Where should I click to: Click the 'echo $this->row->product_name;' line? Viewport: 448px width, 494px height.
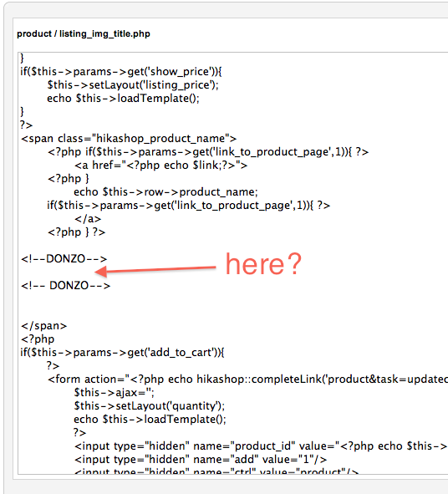(x=165, y=192)
